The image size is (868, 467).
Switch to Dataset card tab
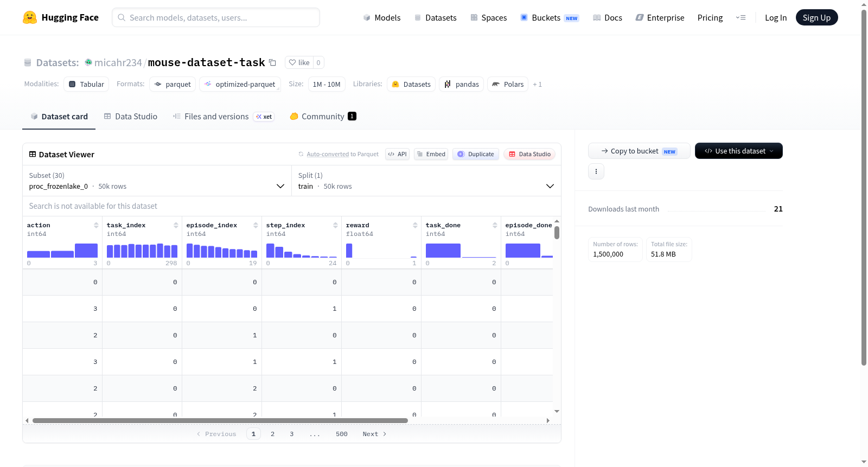click(59, 116)
